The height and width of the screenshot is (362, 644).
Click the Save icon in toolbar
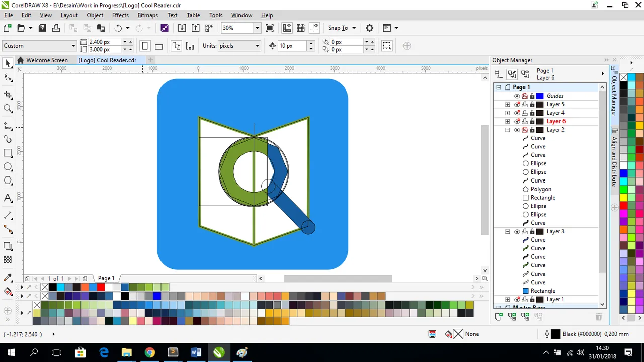tap(43, 28)
